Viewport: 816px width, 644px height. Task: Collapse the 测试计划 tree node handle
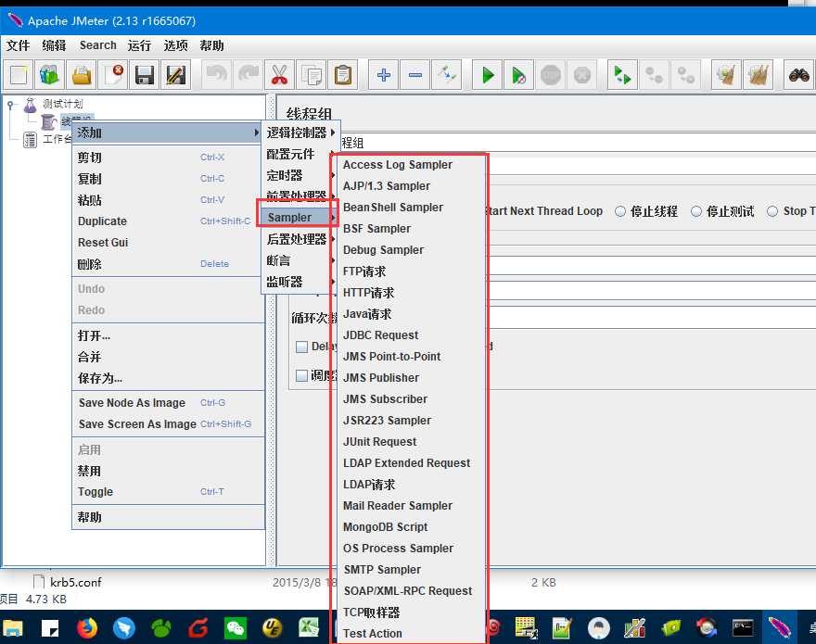(x=10, y=105)
